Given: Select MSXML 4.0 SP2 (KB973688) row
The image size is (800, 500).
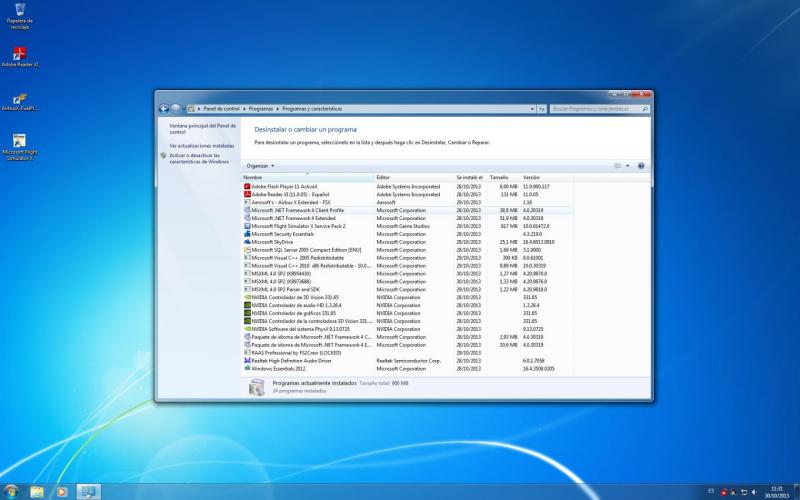Looking at the screenshot, I should 408,282.
